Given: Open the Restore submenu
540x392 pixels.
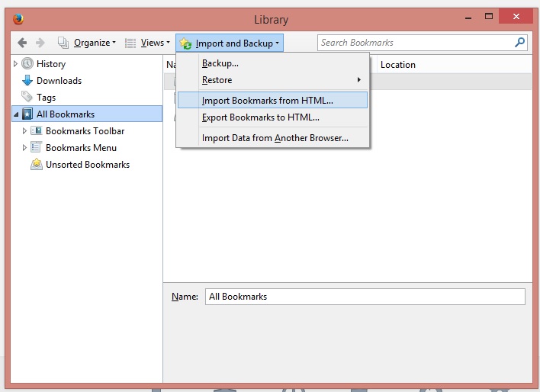Looking at the screenshot, I should (x=272, y=80).
